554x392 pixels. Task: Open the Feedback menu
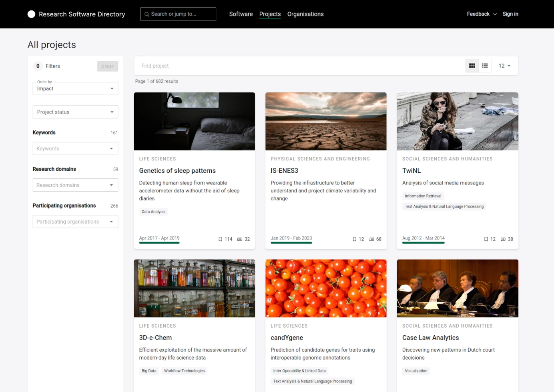[x=482, y=14]
